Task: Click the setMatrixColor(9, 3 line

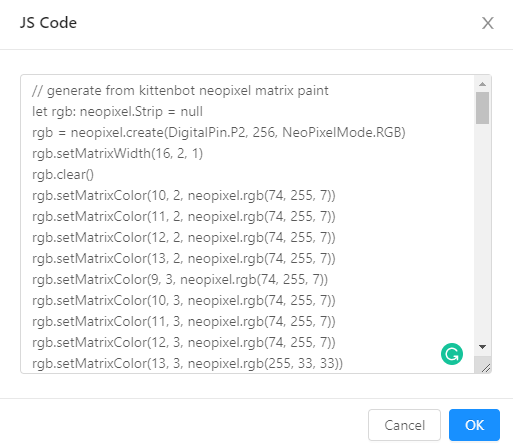Action: [180, 280]
